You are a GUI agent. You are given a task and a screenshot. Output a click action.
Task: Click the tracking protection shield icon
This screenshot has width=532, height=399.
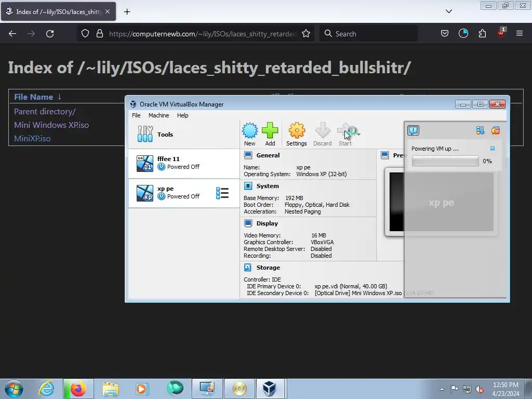(85, 34)
